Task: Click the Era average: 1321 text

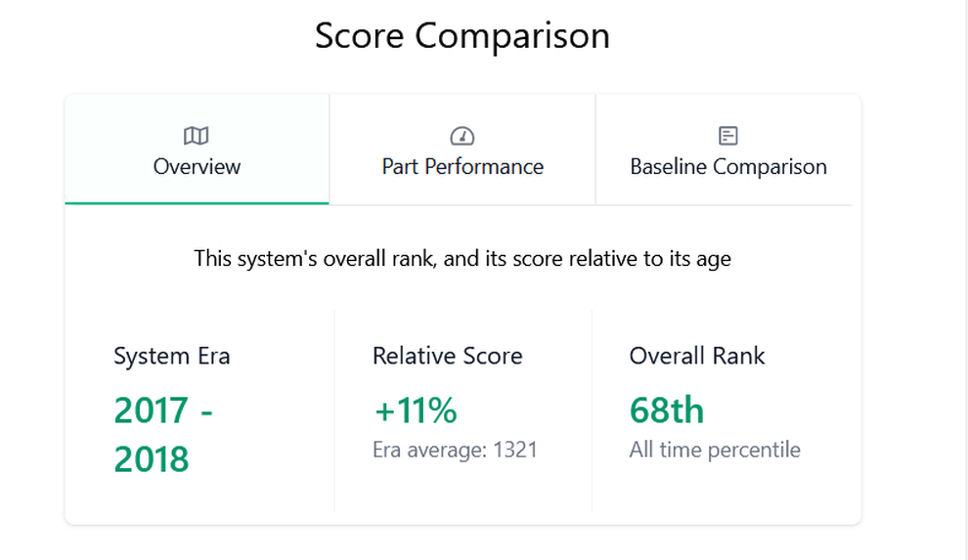Action: click(x=455, y=450)
